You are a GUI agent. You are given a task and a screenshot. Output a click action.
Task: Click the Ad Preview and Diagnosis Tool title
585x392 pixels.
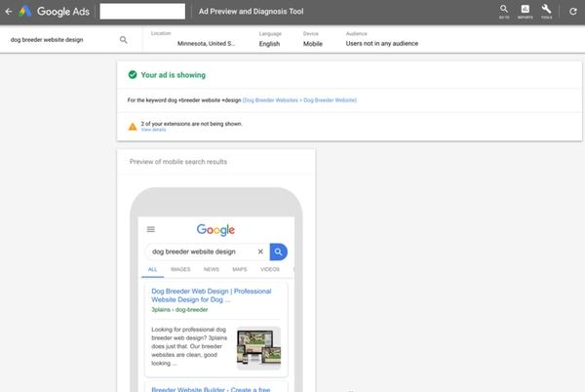click(x=252, y=12)
